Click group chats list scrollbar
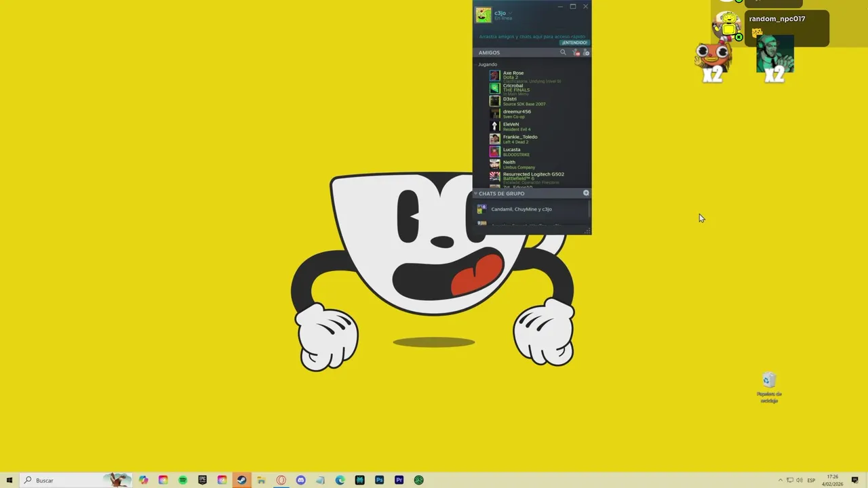 pos(589,209)
